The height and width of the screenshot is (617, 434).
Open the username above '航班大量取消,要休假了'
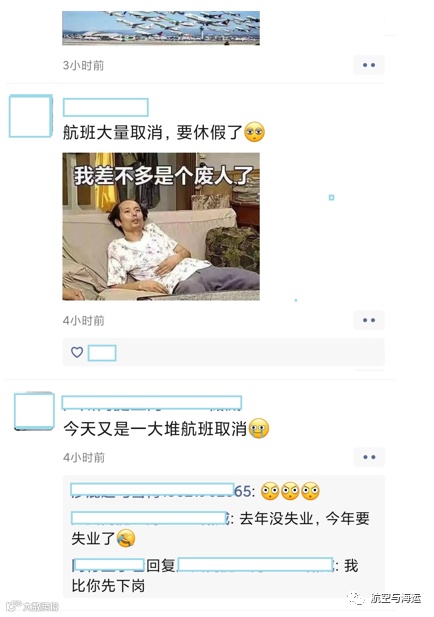click(105, 107)
